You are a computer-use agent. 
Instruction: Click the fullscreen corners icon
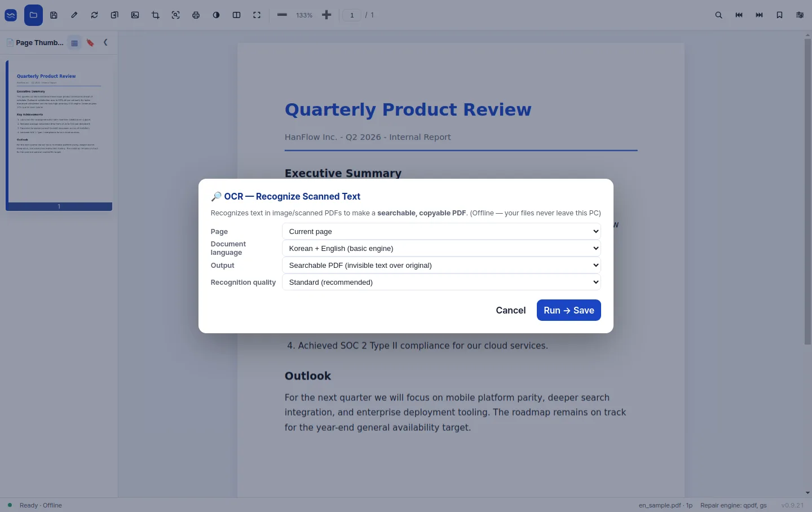[x=257, y=15]
